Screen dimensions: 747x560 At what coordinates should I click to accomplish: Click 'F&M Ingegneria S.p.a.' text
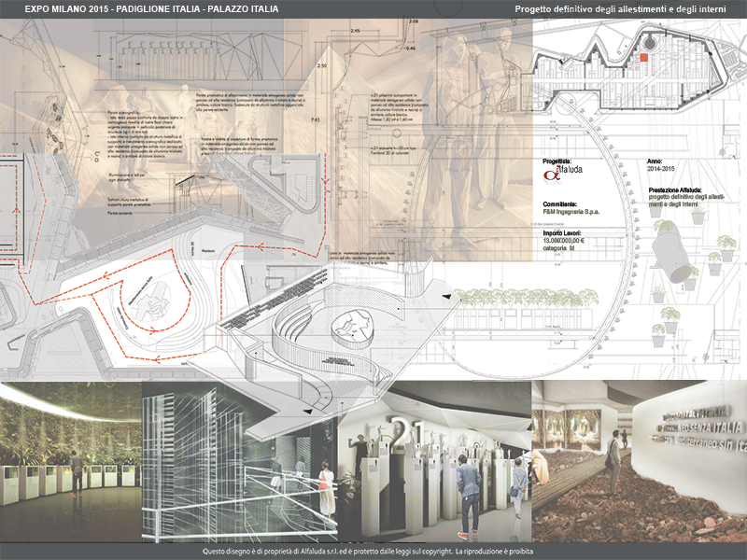pos(571,212)
